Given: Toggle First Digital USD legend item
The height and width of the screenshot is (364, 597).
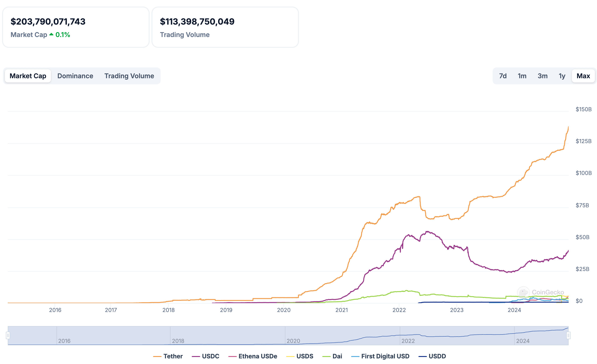Looking at the screenshot, I should [x=380, y=356].
